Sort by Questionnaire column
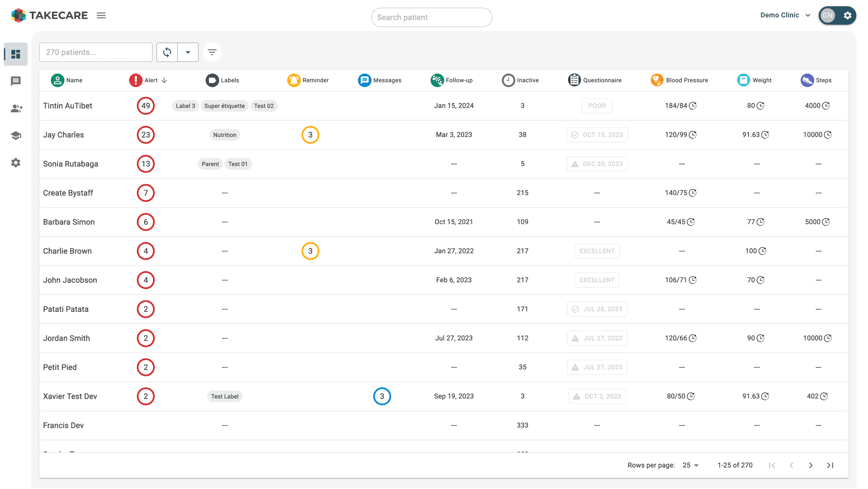Viewport: 868px width, 489px height. [595, 81]
